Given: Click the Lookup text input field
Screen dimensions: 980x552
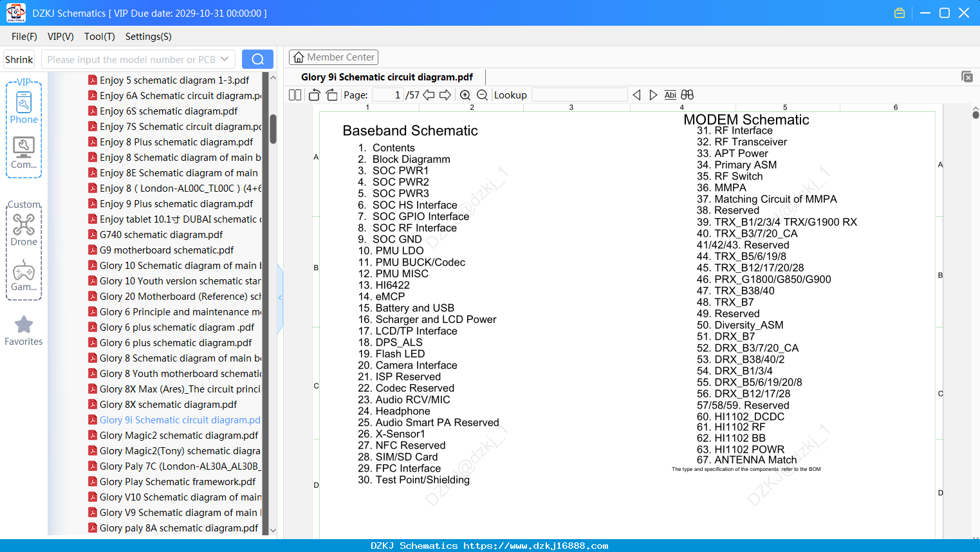Looking at the screenshot, I should pyautogui.click(x=580, y=95).
